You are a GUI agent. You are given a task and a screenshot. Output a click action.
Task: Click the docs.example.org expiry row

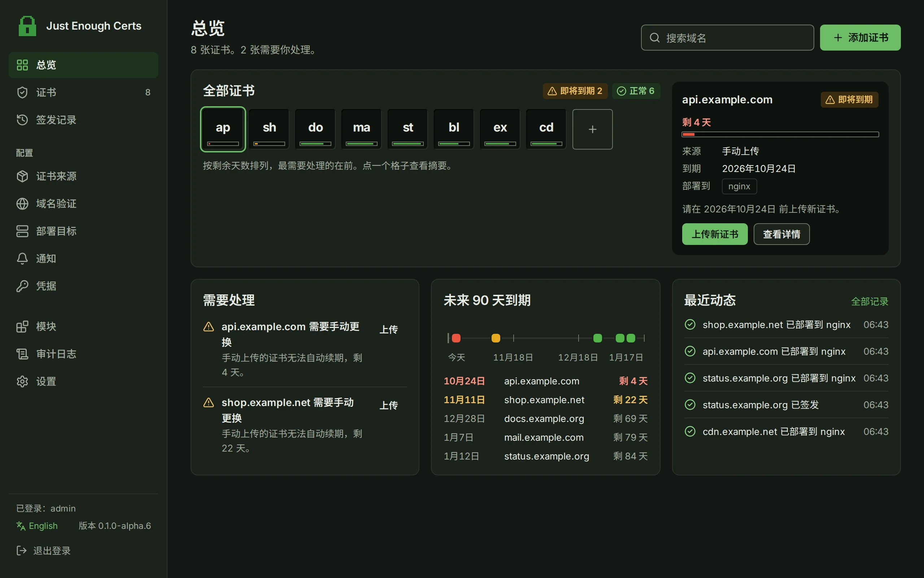point(546,419)
